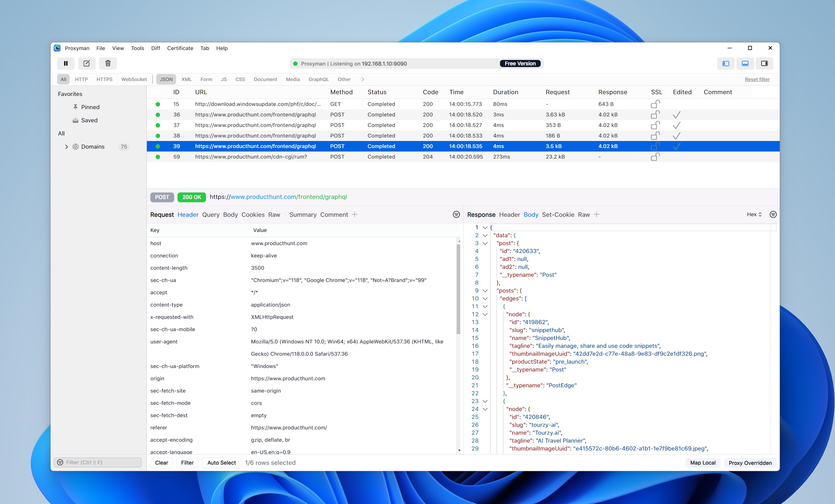Open the Hex encoding dropdown
The height and width of the screenshot is (504, 835).
tap(754, 214)
